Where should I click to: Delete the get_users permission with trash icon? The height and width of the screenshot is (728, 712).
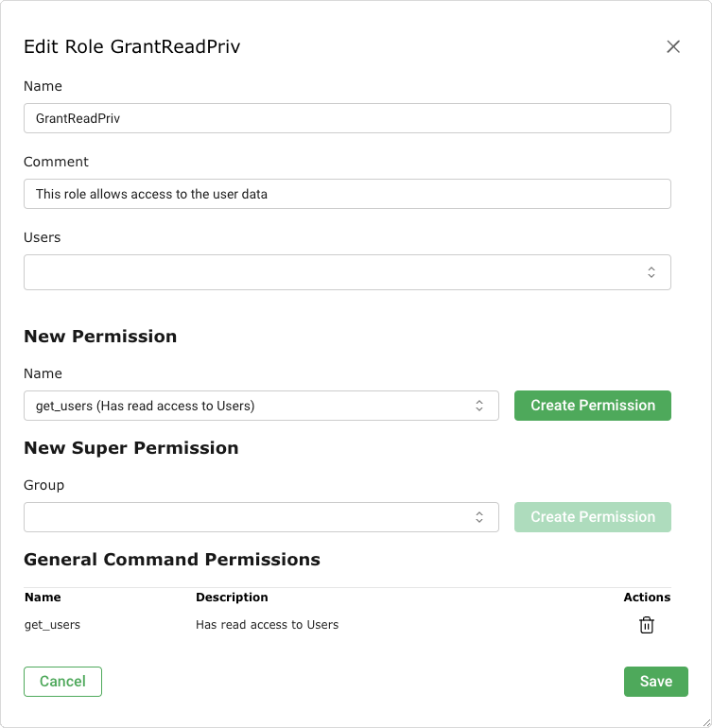[x=647, y=625]
